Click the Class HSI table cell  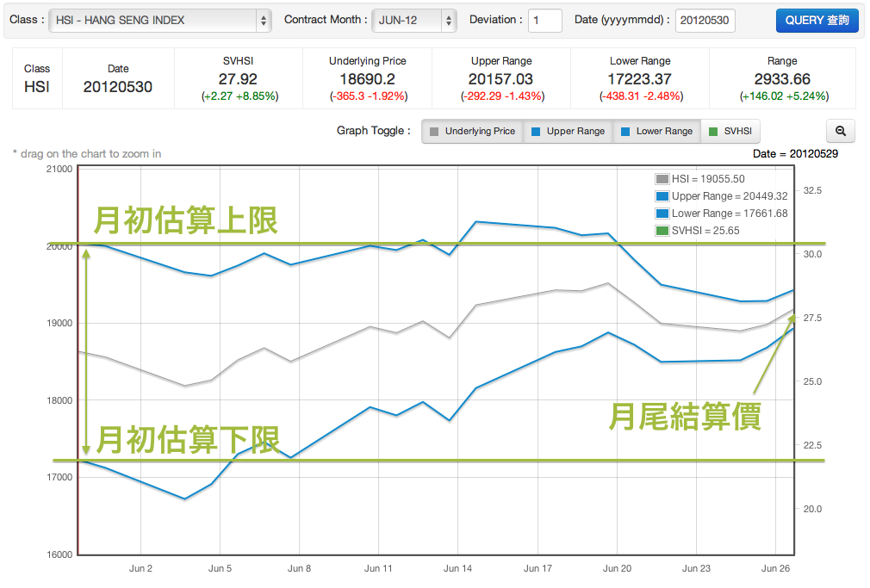click(37, 78)
